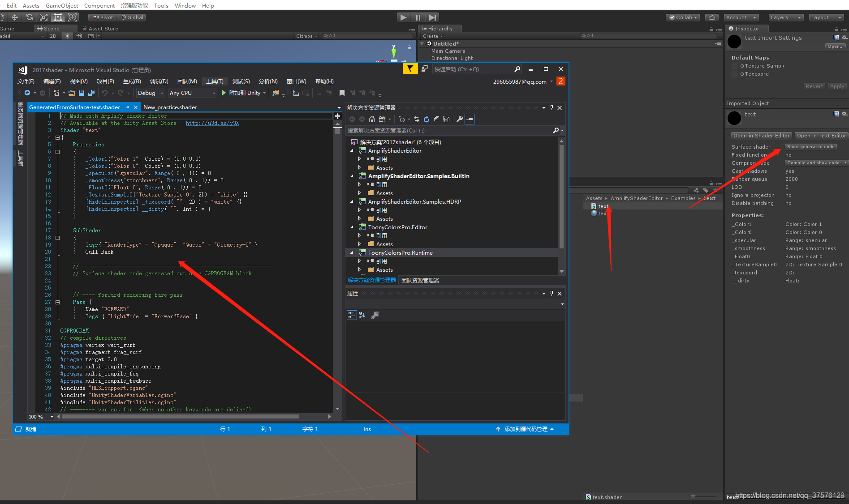Click Unity's Play button
This screenshot has height=504, width=849.
click(404, 17)
